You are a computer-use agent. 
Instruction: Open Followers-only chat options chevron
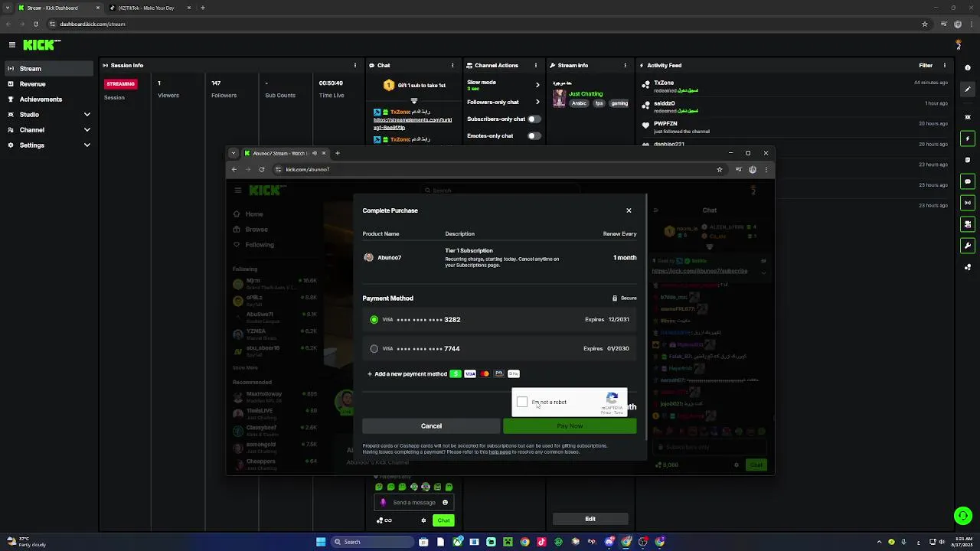click(x=537, y=102)
